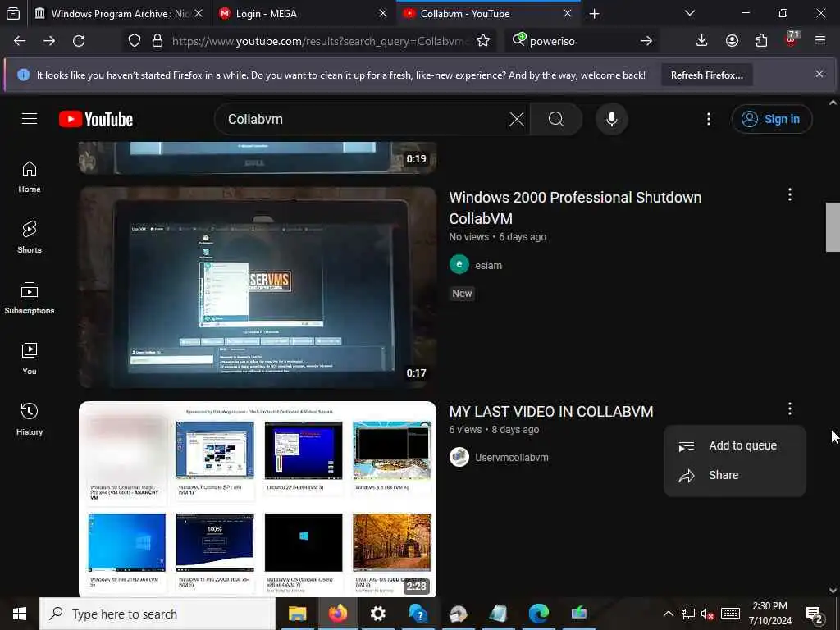Launch Microsoft Edge from taskbar
The width and height of the screenshot is (840, 630).
pos(538,614)
